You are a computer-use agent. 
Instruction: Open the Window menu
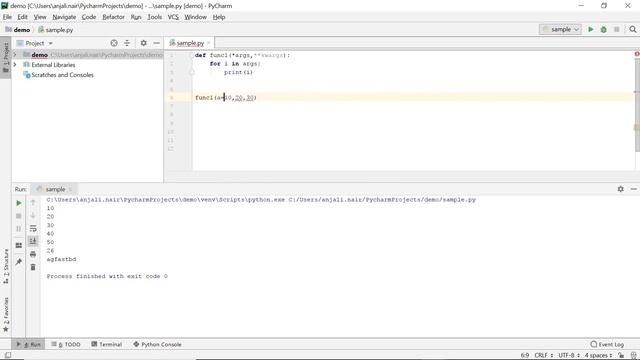click(x=196, y=17)
